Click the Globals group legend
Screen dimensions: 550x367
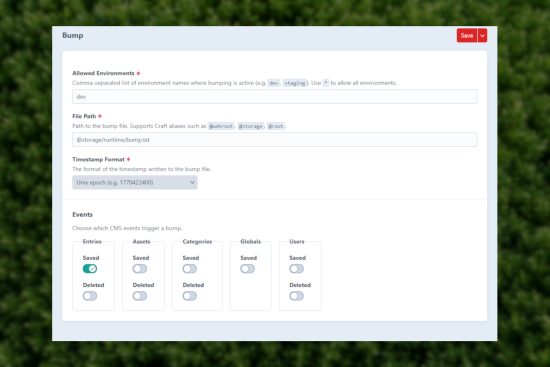pyautogui.click(x=250, y=241)
